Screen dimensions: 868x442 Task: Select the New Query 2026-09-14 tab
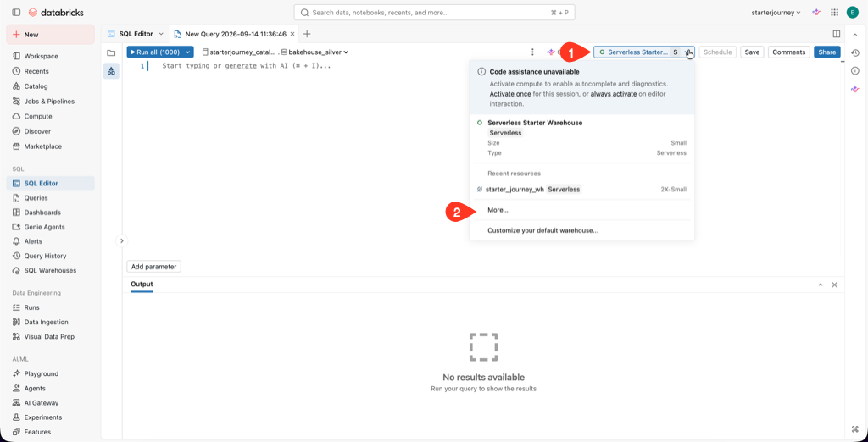point(233,35)
